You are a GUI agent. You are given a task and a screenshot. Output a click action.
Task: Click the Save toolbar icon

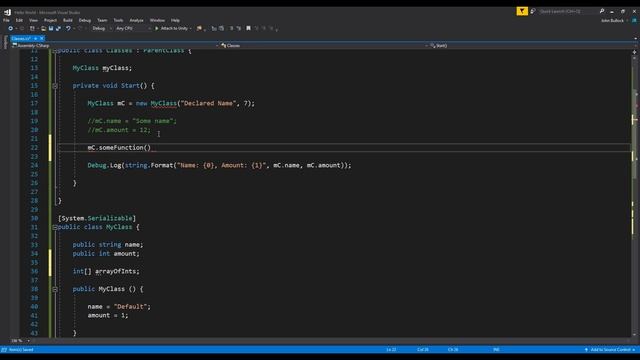[x=51, y=29]
